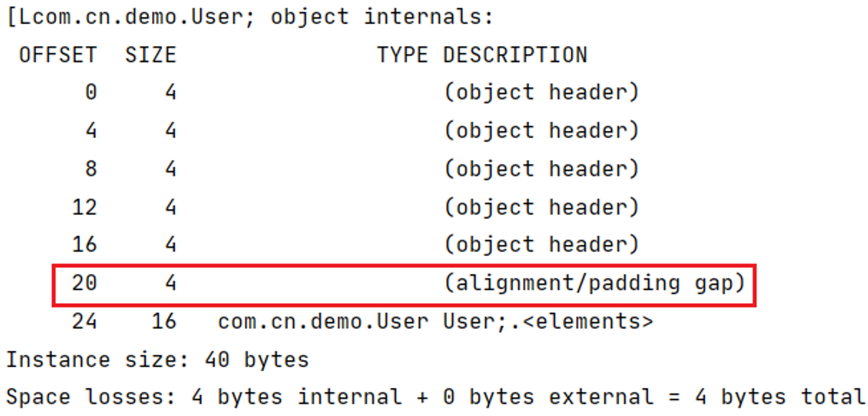868x416 pixels.
Task: Click the '4 bytes total' text
Action: 780,397
